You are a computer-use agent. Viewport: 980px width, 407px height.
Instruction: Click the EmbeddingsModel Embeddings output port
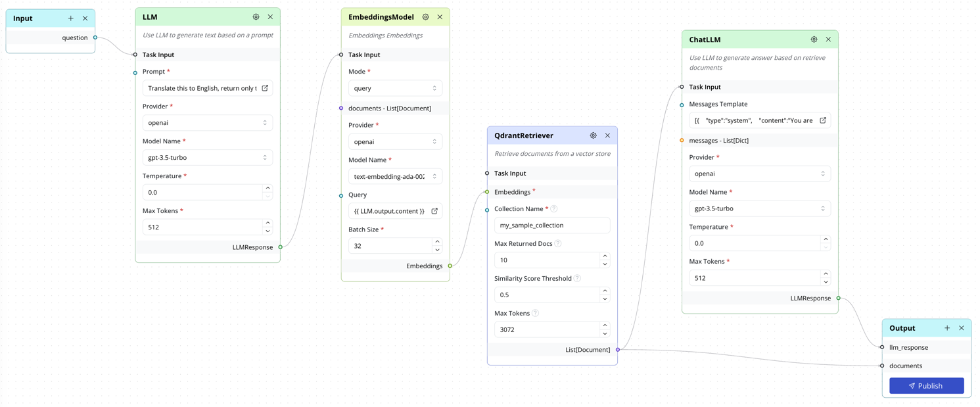(x=450, y=266)
